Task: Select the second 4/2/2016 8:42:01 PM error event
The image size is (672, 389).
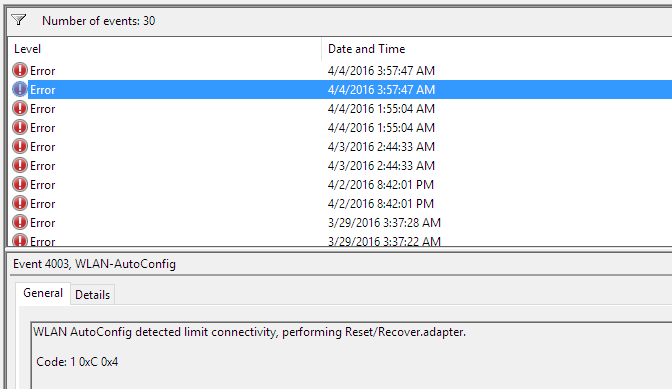Action: click(340, 203)
